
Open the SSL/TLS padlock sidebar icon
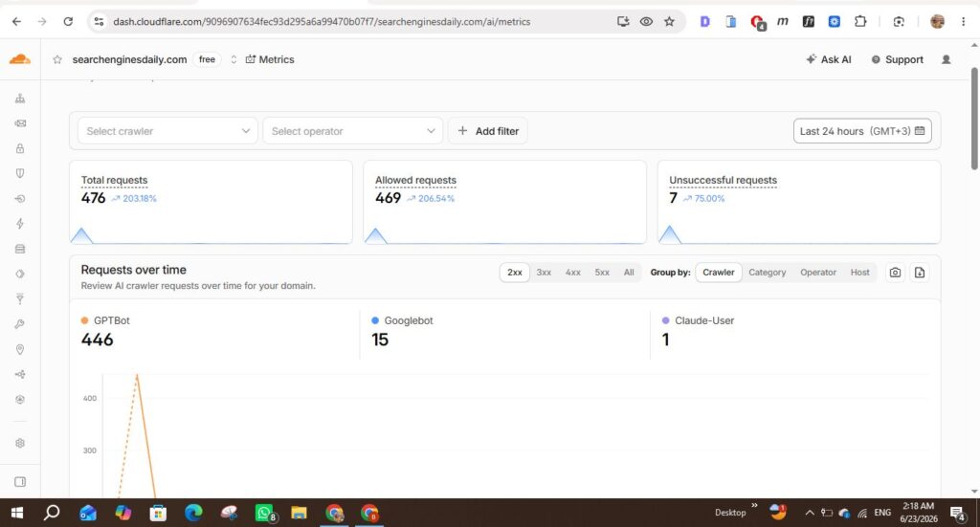tap(20, 148)
